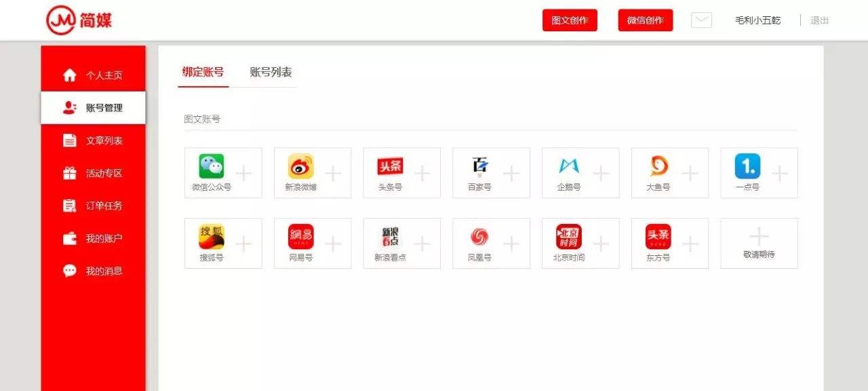
Task: Click the task icon beside 订单任务
Action: tap(70, 206)
